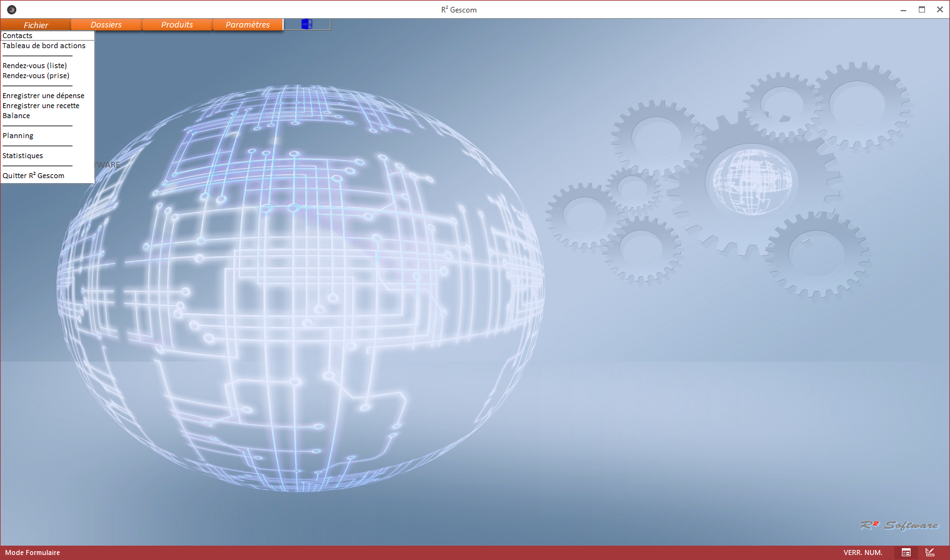Click Quitter R² Gescom
Viewport: 950px width, 560px height.
33,176
